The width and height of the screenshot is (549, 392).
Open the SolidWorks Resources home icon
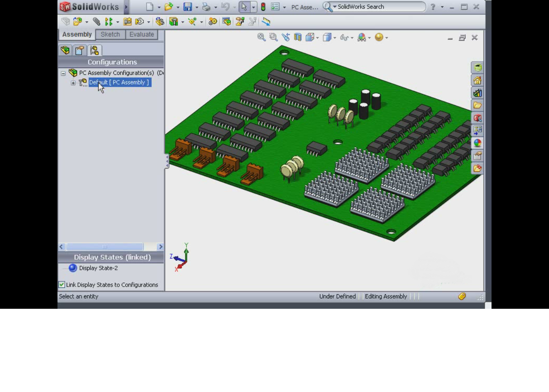click(x=477, y=81)
